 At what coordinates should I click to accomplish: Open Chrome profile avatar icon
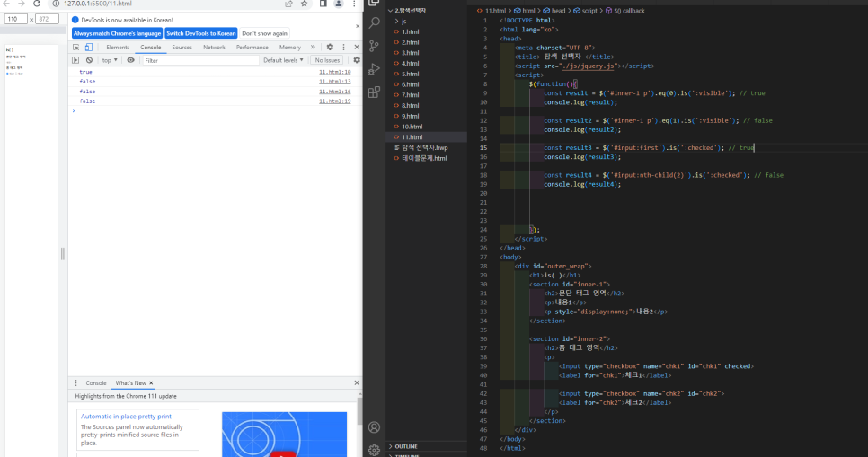[x=338, y=4]
